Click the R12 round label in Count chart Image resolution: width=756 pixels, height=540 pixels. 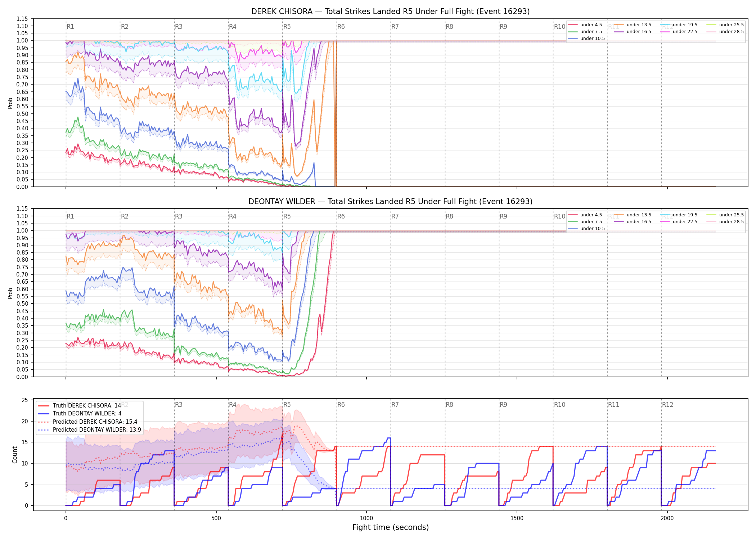point(667,405)
